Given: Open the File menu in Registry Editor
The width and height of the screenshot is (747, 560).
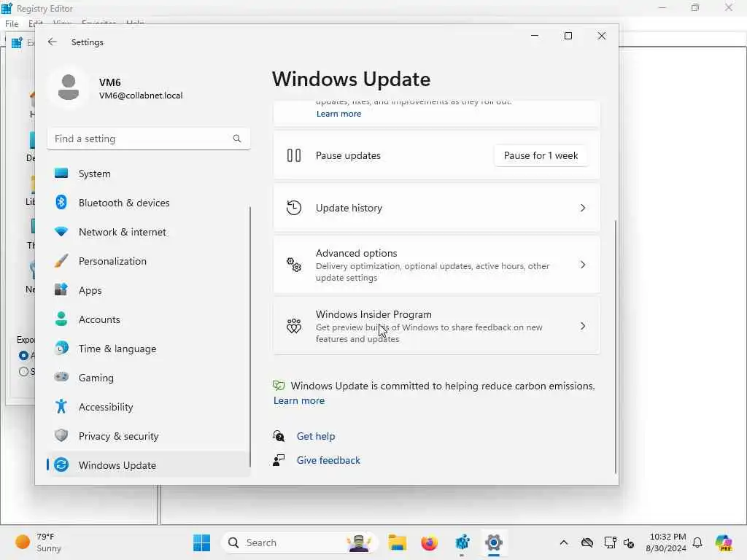Looking at the screenshot, I should click(12, 23).
